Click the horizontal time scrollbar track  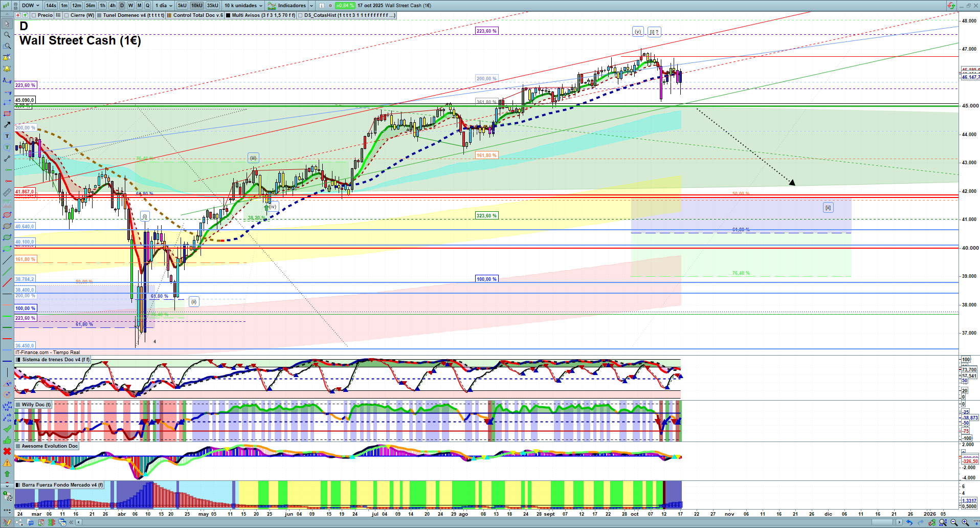488,522
